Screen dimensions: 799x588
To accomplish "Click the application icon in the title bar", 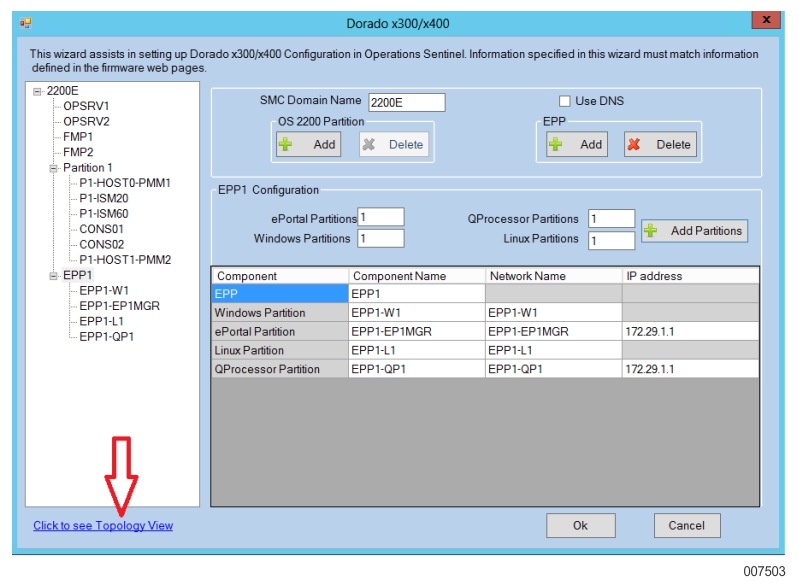I will (26, 20).
